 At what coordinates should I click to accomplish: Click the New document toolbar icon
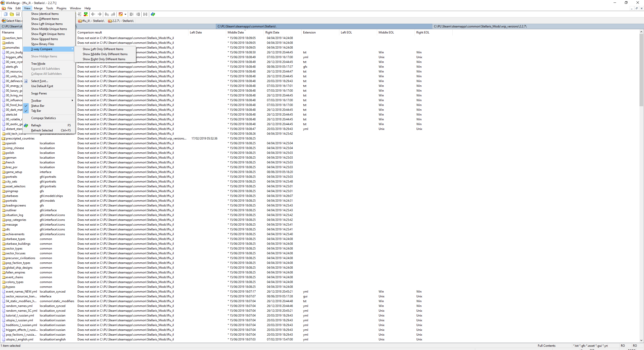6,14
